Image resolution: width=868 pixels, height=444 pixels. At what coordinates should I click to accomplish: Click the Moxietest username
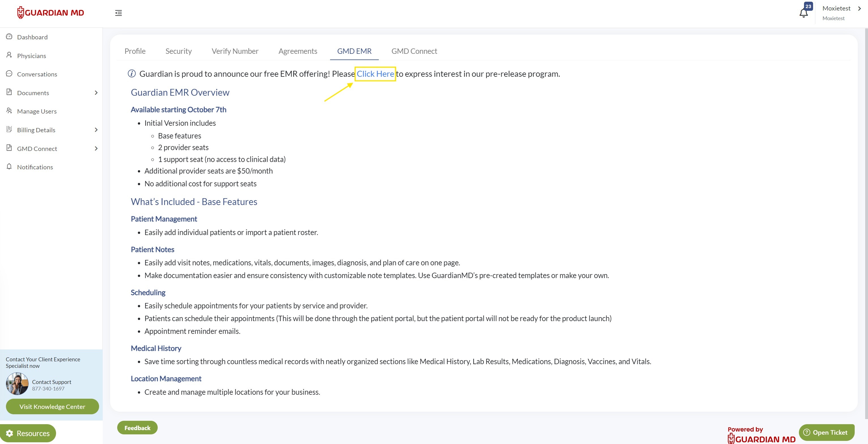[836, 8]
